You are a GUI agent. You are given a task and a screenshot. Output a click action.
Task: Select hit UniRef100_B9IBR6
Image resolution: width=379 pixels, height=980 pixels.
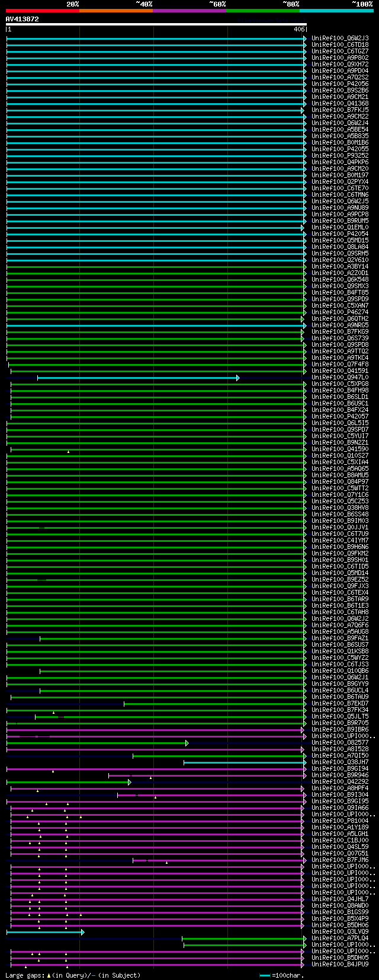pos(340,729)
